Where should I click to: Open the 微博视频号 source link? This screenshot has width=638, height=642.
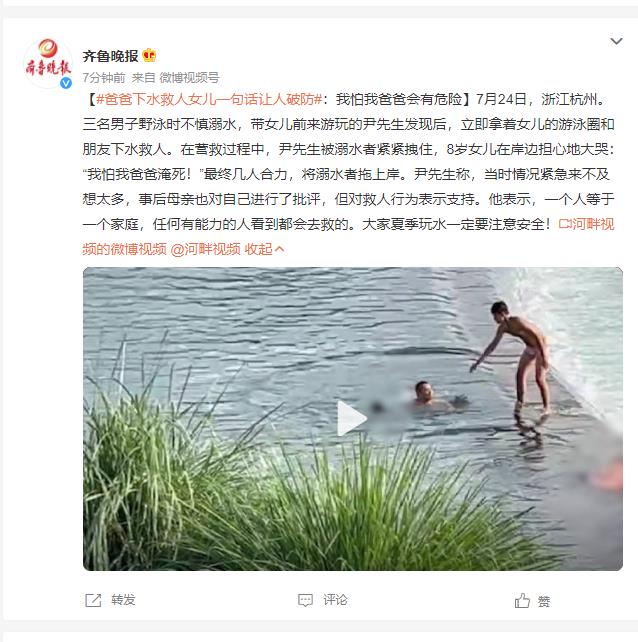pyautogui.click(x=189, y=77)
